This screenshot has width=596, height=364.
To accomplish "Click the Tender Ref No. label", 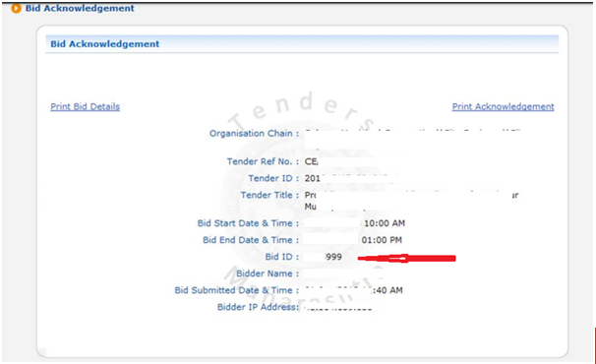I will [263, 161].
